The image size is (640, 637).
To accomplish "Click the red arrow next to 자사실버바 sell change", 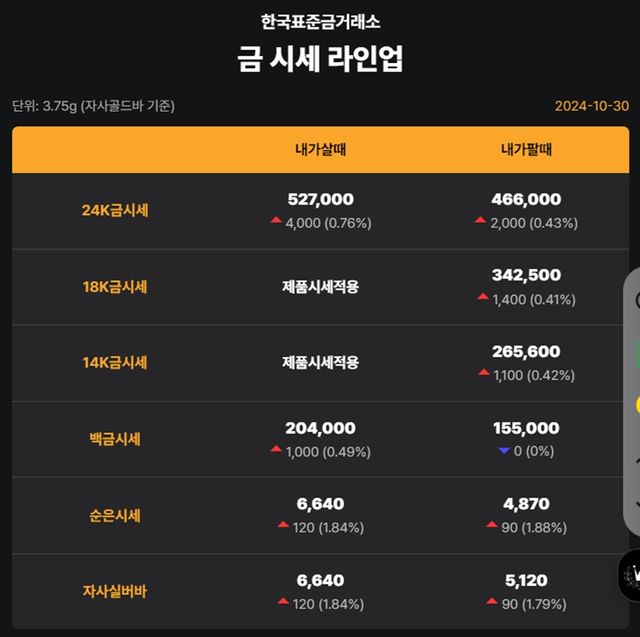I will [491, 603].
